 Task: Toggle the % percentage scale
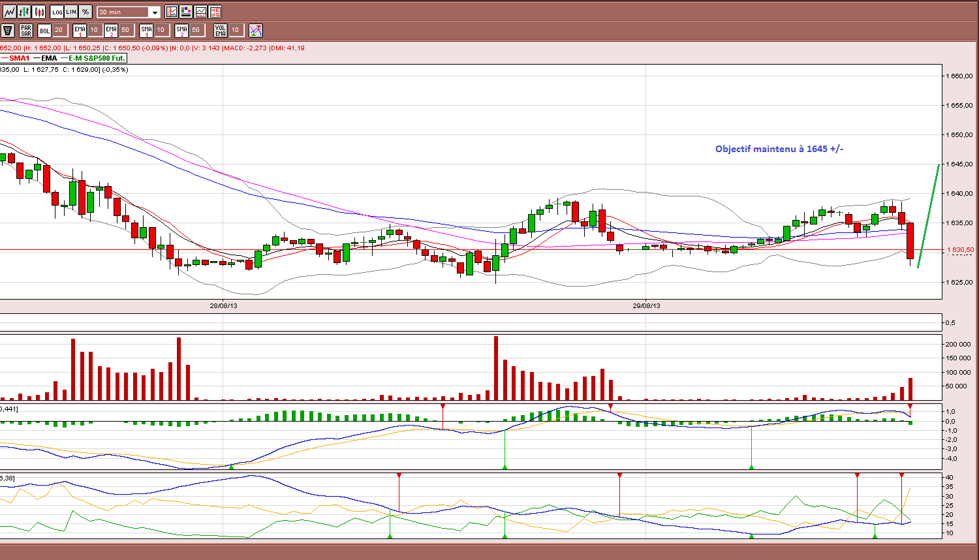pos(85,12)
